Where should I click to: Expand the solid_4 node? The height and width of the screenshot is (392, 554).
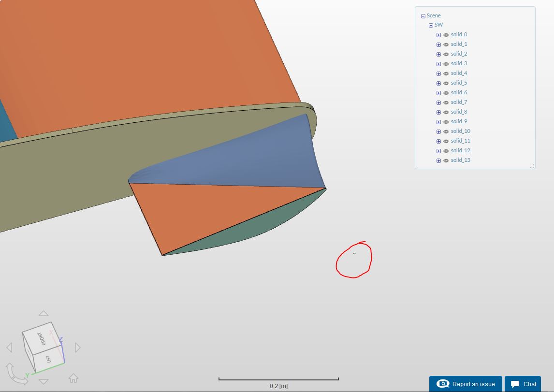click(438, 73)
